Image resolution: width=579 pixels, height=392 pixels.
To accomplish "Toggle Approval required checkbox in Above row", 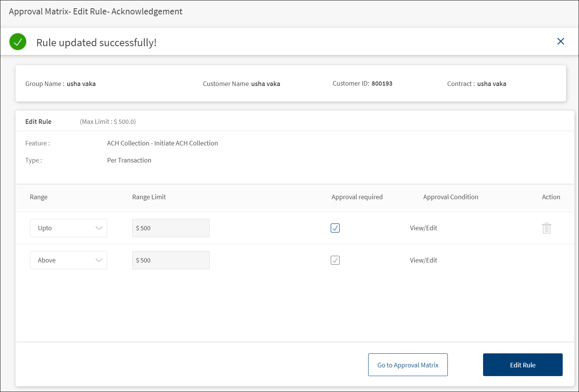I will pos(335,260).
